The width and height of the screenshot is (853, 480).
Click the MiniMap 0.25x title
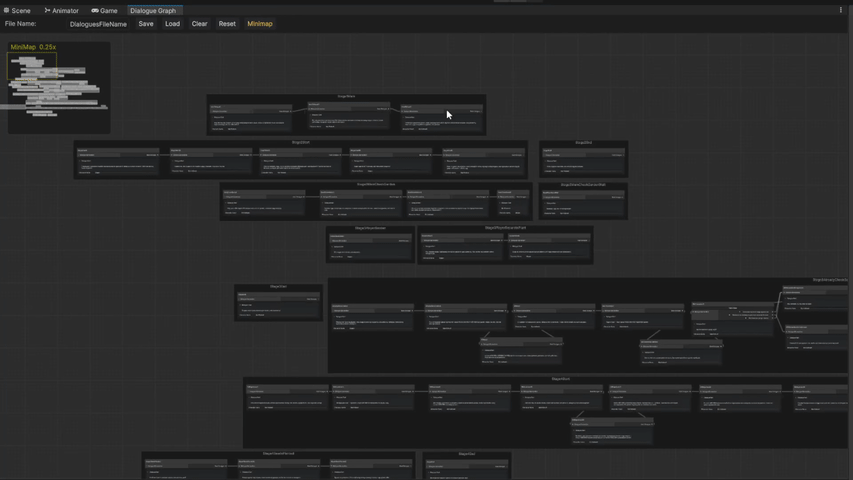point(33,47)
